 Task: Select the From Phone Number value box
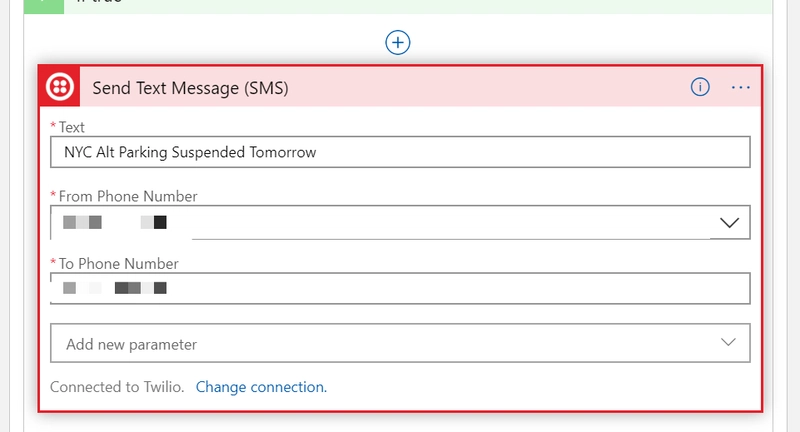pyautogui.click(x=380, y=222)
